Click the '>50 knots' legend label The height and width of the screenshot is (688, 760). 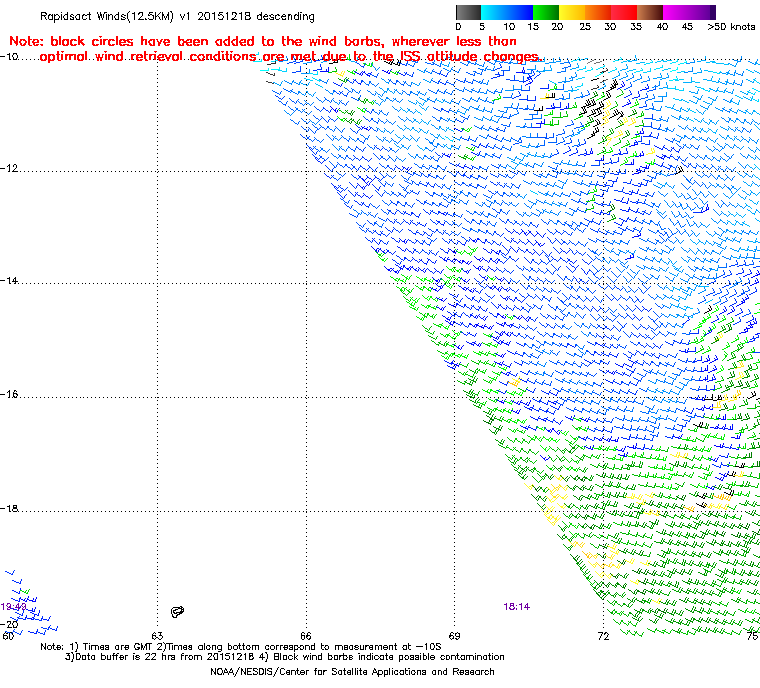pyautogui.click(x=731, y=27)
